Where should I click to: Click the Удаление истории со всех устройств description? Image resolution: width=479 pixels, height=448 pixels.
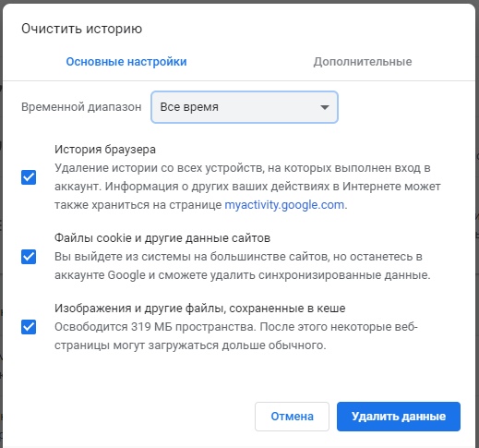(x=247, y=187)
